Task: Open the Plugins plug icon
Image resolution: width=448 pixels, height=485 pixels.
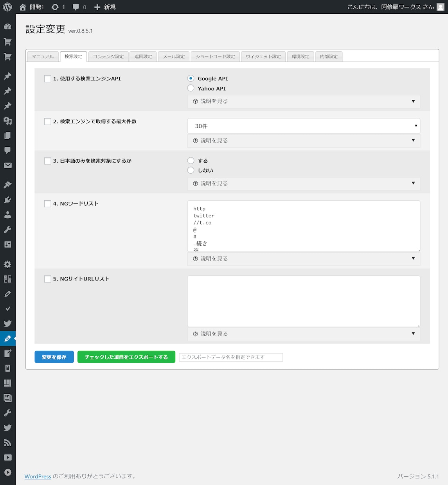Action: click(7, 199)
